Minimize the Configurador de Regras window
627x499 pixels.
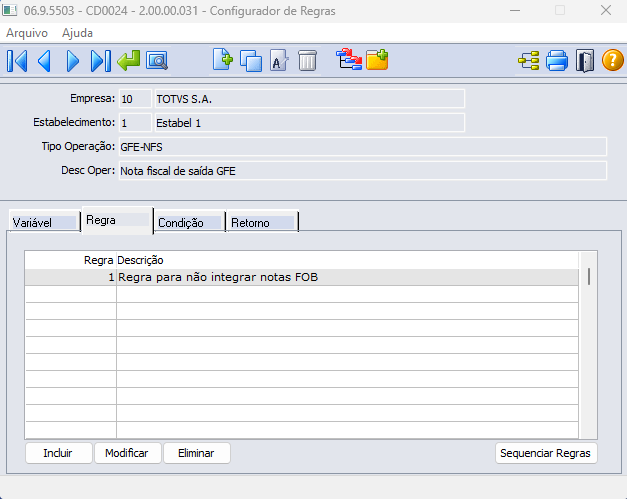tap(515, 10)
